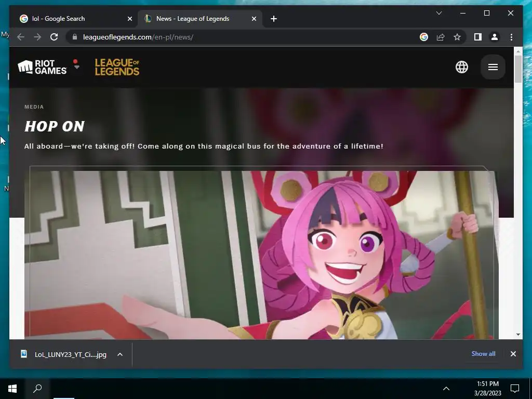Click the browser forward arrow
532x399 pixels.
(x=37, y=37)
